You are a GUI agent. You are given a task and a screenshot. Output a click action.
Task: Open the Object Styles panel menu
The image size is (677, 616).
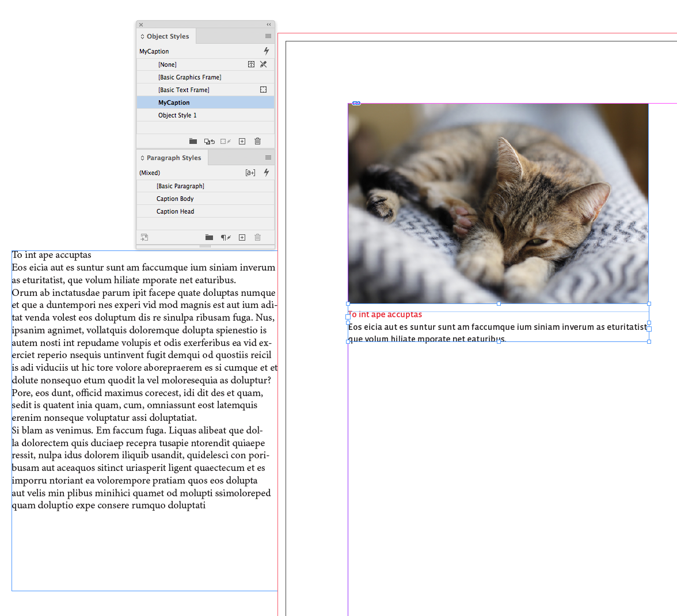tap(268, 36)
